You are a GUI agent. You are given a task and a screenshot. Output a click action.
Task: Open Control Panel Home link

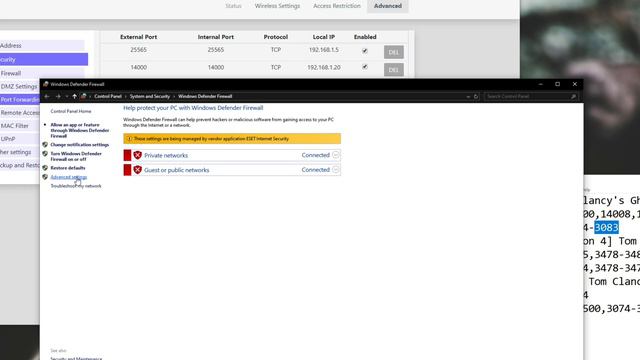[x=71, y=111]
